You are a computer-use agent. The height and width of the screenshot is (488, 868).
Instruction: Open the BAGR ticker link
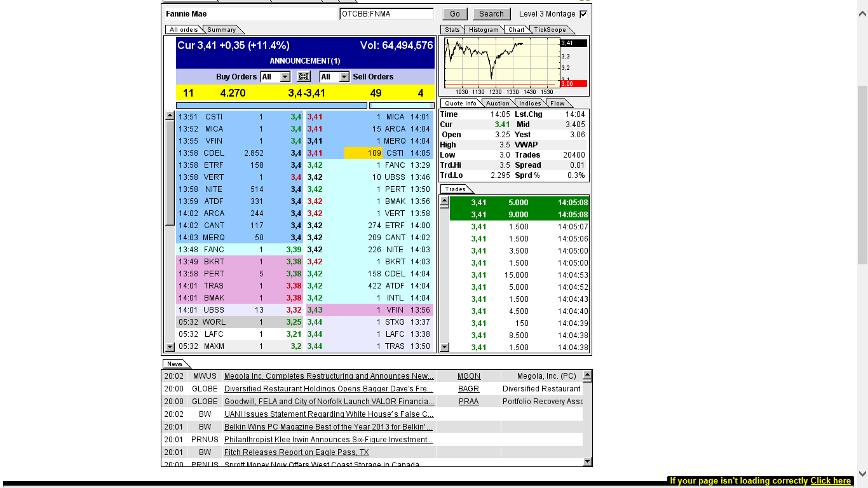[x=469, y=389]
